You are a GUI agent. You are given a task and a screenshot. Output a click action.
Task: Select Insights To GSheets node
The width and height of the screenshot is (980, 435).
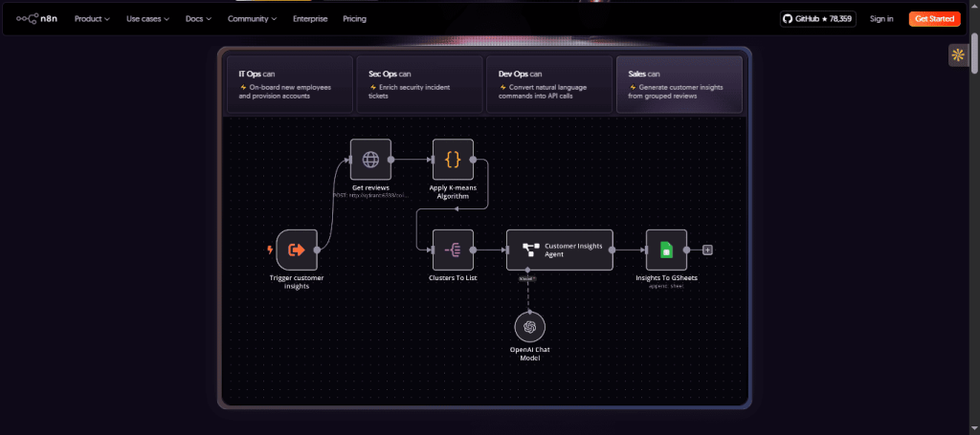[666, 250]
